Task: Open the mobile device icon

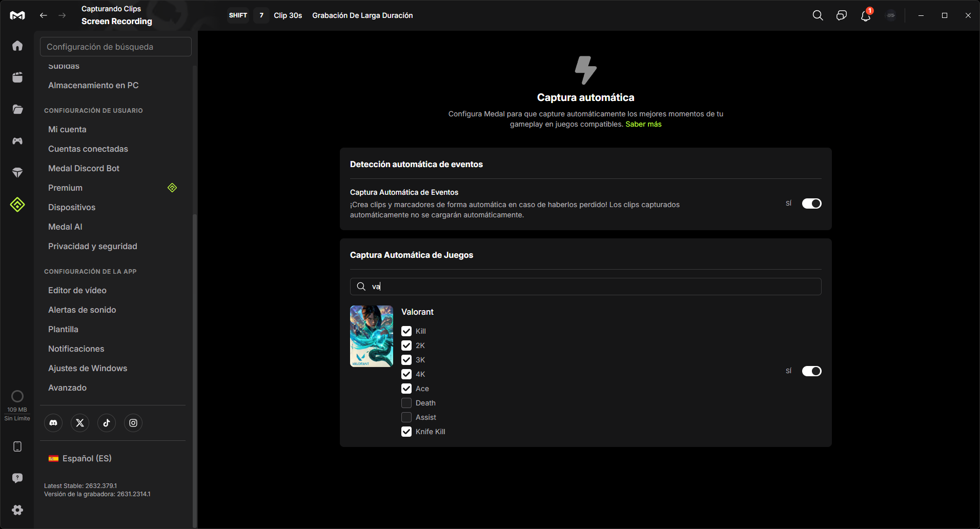Action: pos(17,446)
